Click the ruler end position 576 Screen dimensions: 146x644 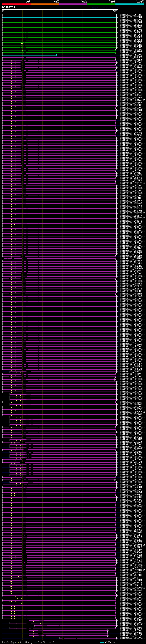(x=115, y=11)
